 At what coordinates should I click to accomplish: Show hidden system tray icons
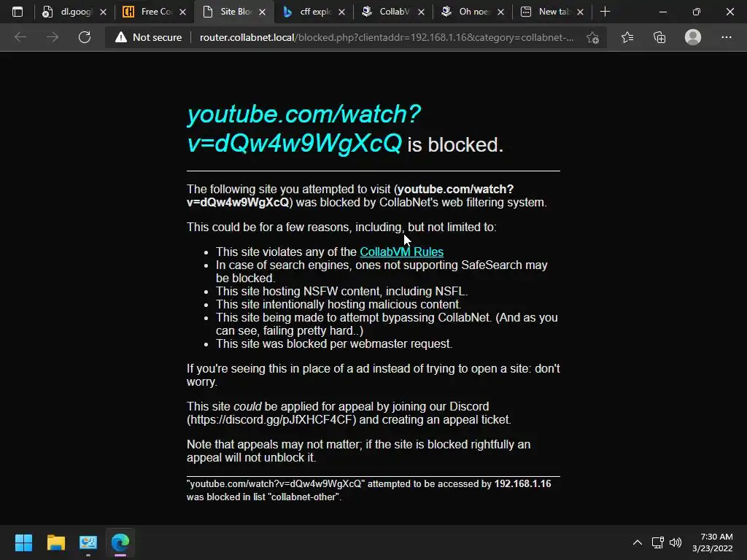[x=638, y=542]
